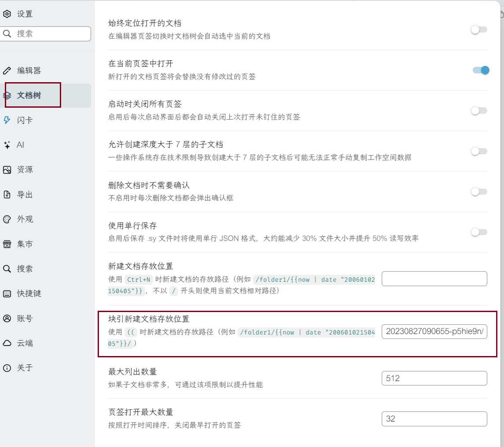
Task: Click the store icon for 集市
Action: click(x=7, y=244)
